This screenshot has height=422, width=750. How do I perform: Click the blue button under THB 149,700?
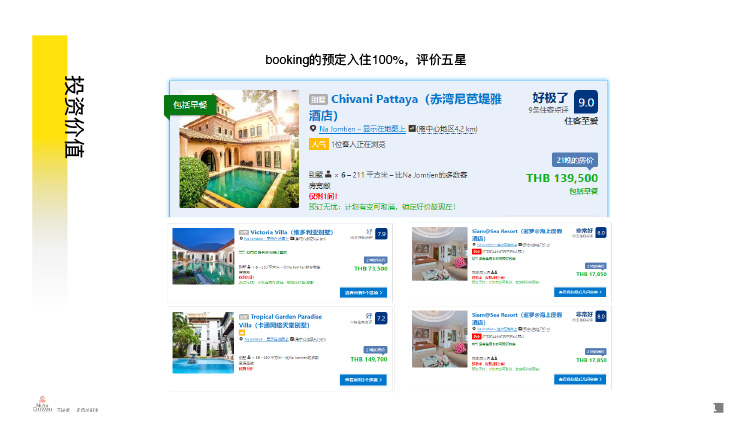point(364,379)
